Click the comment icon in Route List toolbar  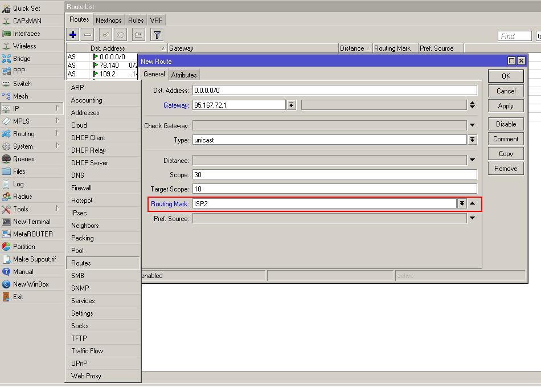[x=138, y=35]
